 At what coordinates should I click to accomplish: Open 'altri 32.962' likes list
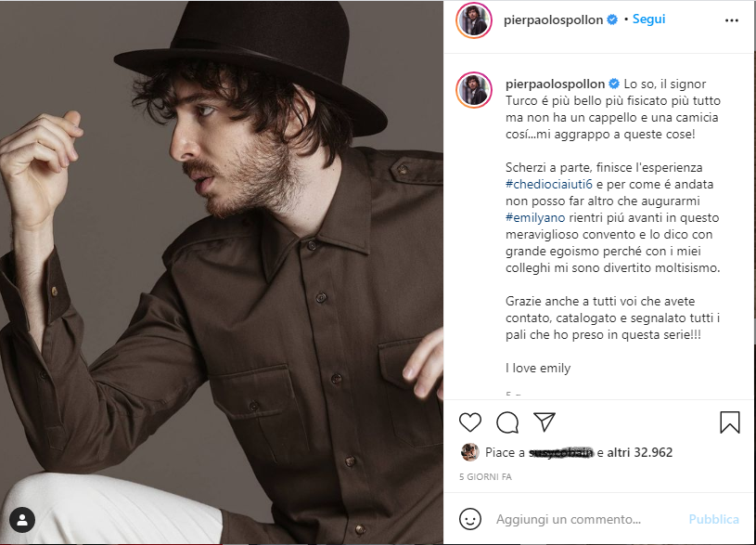point(639,452)
